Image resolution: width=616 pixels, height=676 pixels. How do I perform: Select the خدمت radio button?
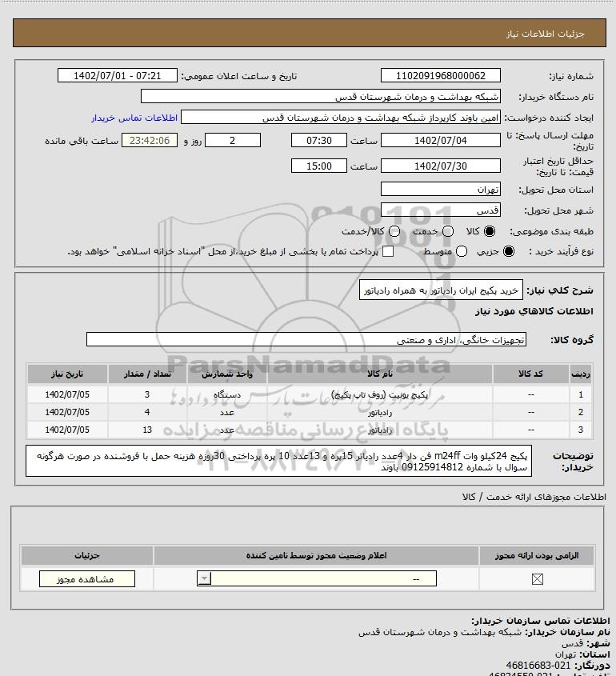pyautogui.click(x=448, y=231)
